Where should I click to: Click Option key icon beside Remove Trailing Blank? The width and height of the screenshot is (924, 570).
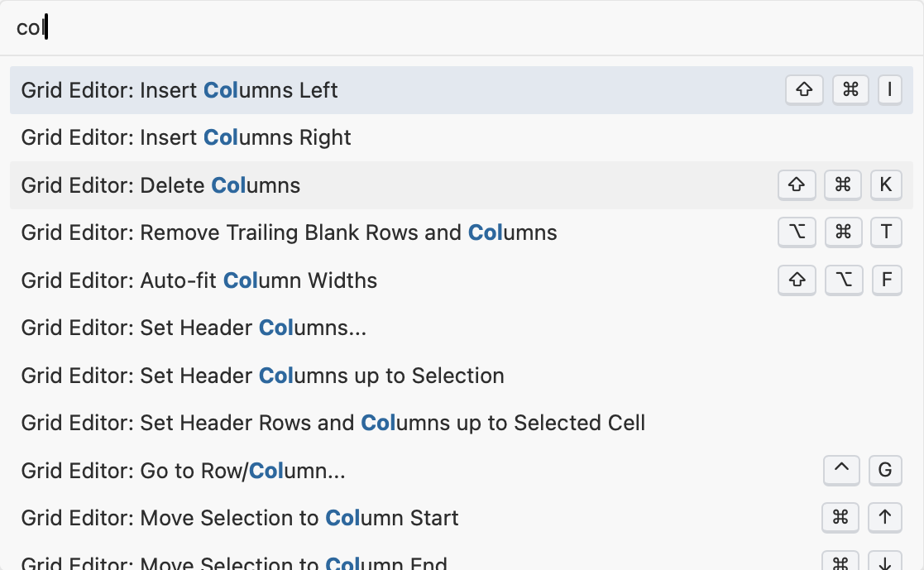click(797, 232)
